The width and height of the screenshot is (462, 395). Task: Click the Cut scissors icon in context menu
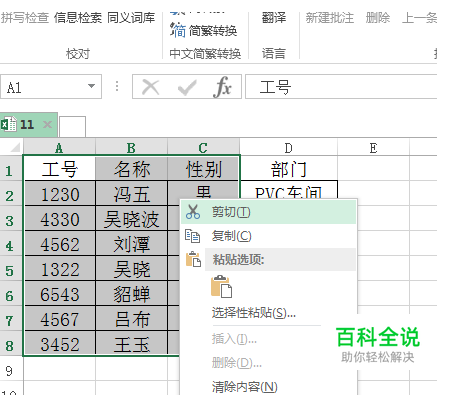193,212
